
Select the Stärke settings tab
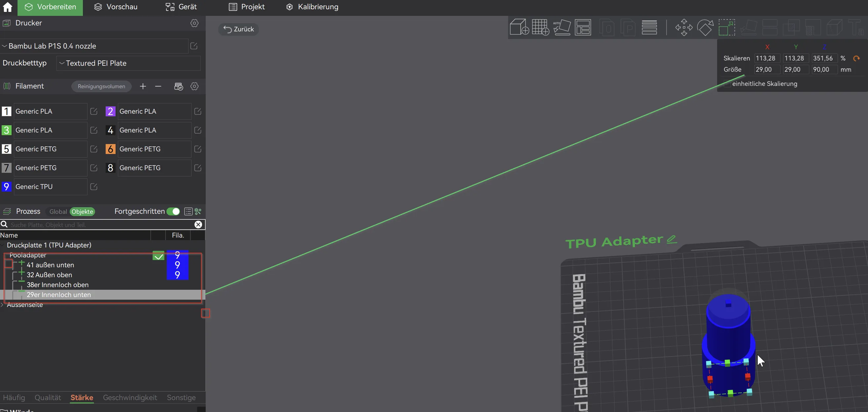tap(82, 397)
